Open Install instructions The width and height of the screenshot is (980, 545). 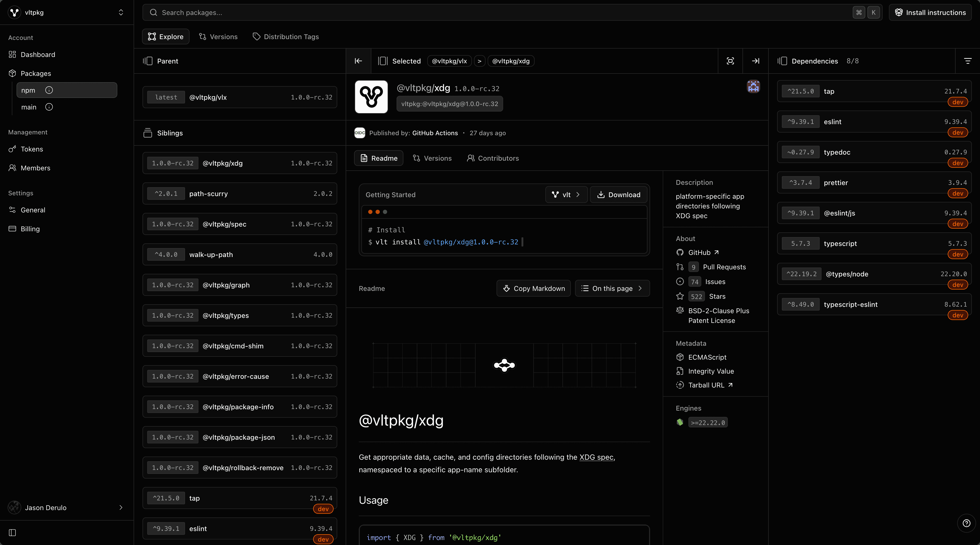[930, 13]
